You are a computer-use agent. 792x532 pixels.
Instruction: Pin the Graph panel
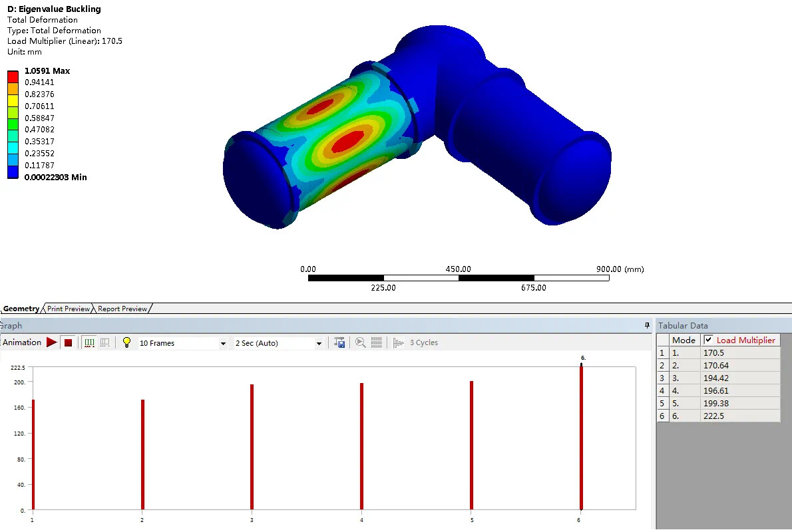coord(646,325)
